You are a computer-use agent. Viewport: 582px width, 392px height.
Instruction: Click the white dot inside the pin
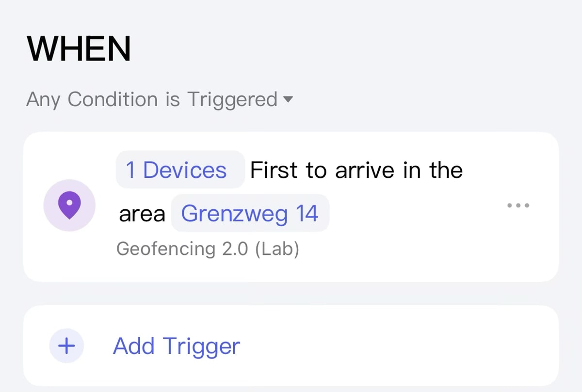[x=69, y=203]
